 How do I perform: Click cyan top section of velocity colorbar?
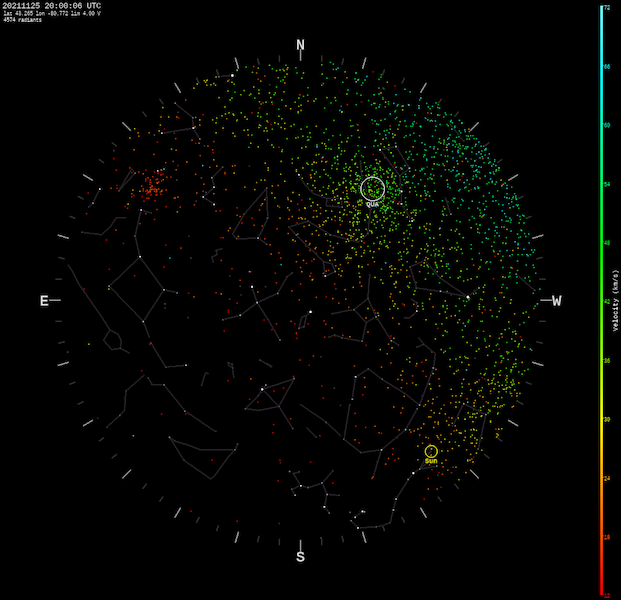601,40
